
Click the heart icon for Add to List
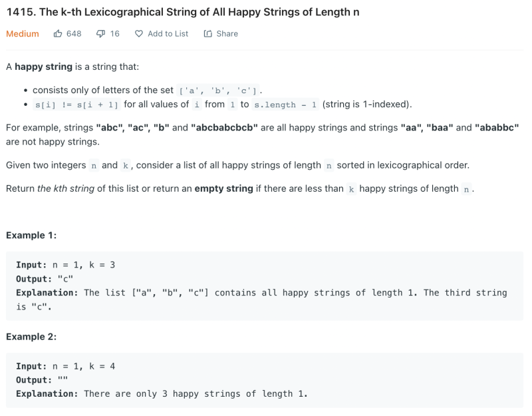[x=139, y=33]
